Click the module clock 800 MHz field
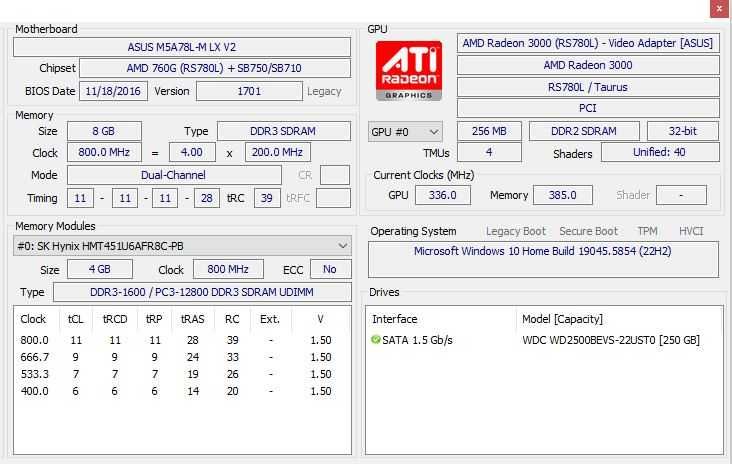The width and height of the screenshot is (732, 464). pos(228,269)
